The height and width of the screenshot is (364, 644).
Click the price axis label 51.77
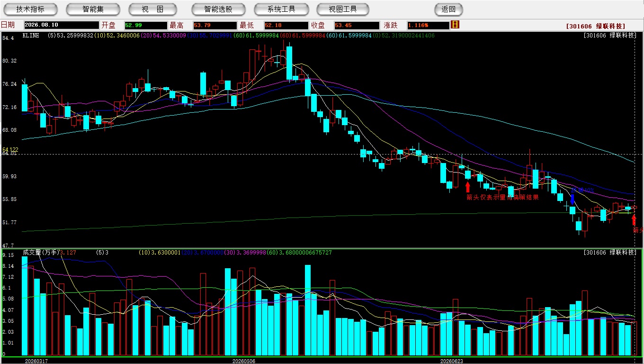9,222
